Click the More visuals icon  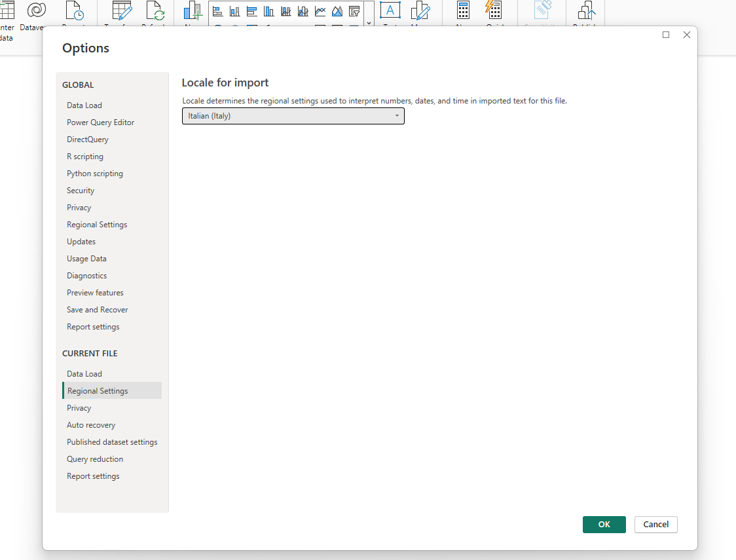point(420,10)
